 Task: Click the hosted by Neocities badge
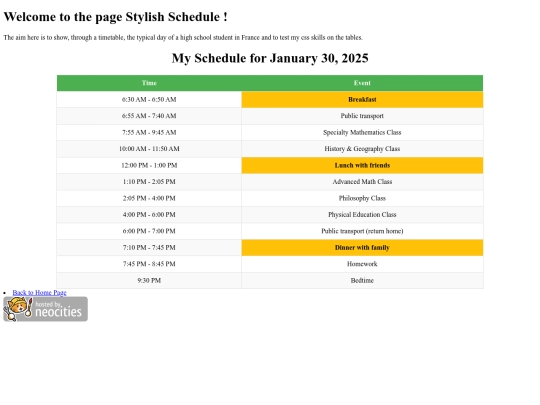point(45,309)
